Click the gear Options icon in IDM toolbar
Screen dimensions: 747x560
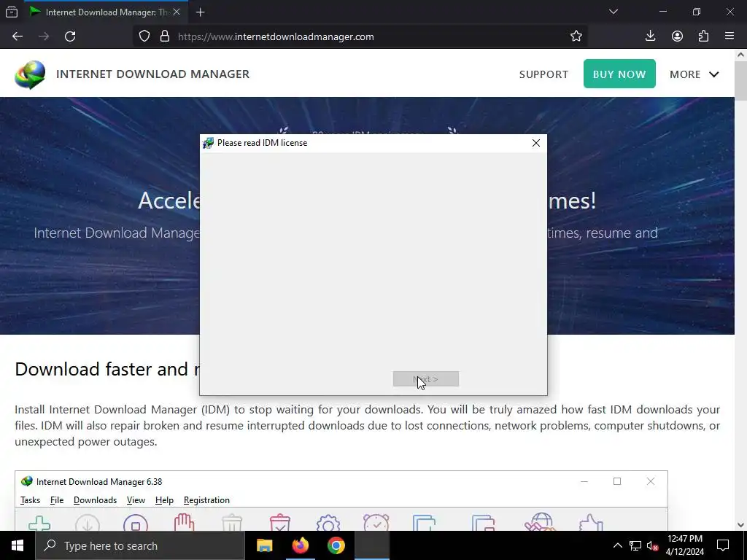click(x=328, y=523)
